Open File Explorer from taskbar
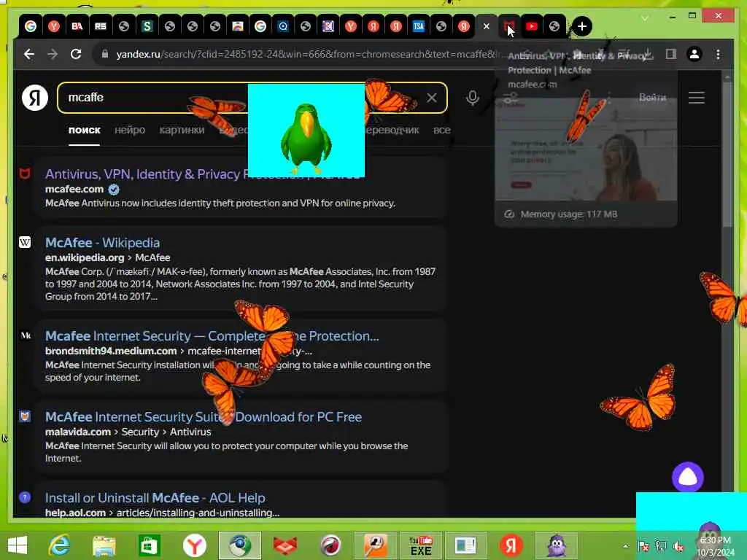Image resolution: width=747 pixels, height=560 pixels. coord(104,545)
